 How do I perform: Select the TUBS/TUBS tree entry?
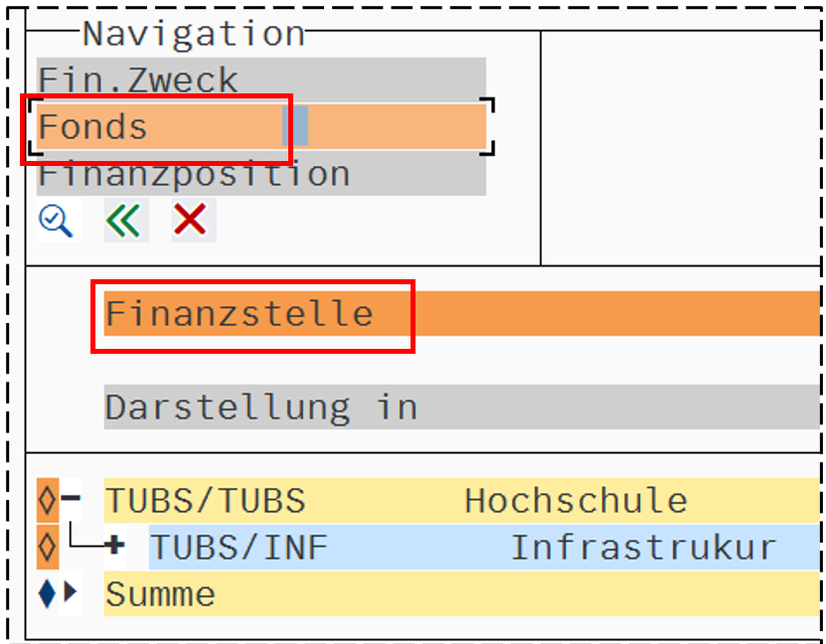click(206, 501)
